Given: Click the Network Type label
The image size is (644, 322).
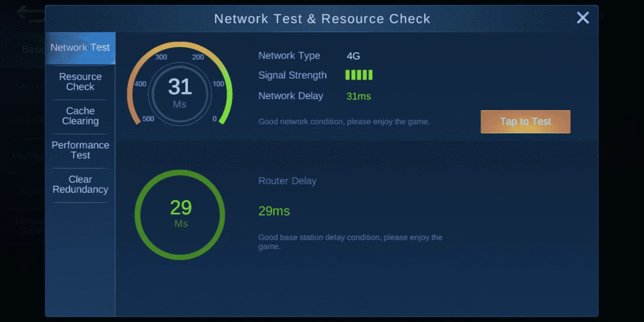Looking at the screenshot, I should [x=289, y=56].
